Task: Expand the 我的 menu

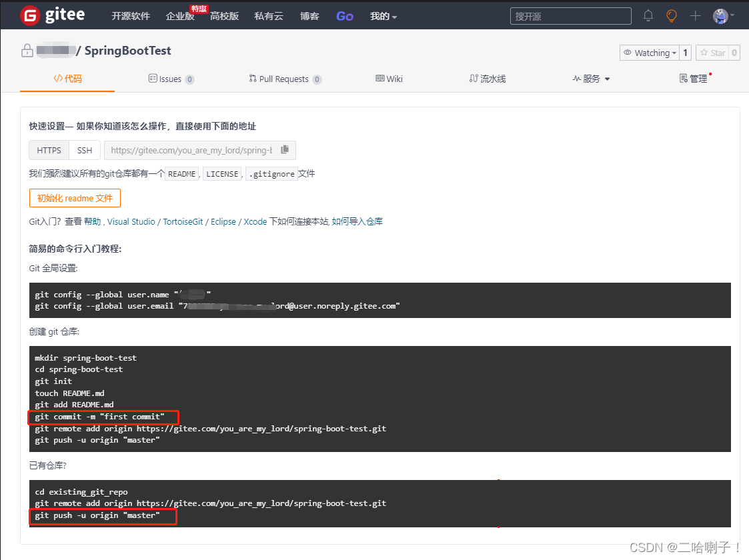Action: click(x=383, y=16)
